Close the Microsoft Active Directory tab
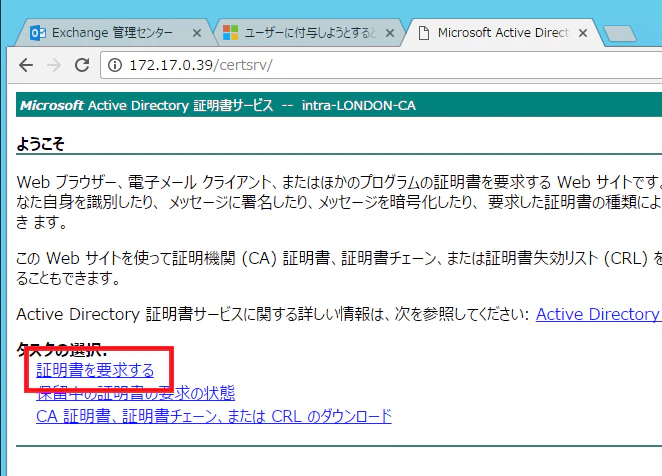The image size is (662, 476). tap(583, 33)
